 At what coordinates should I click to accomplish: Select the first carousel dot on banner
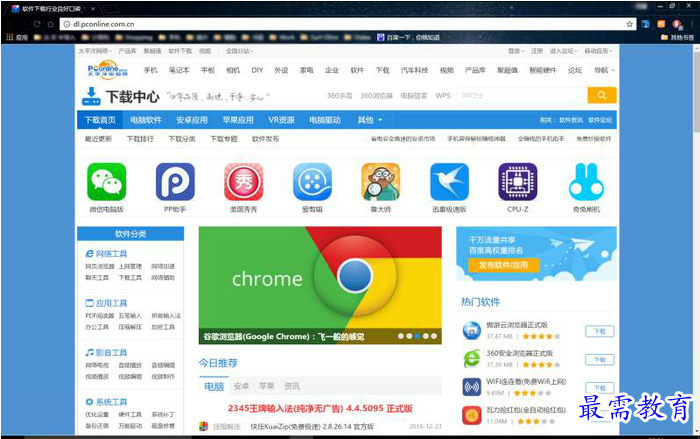pyautogui.click(x=400, y=336)
